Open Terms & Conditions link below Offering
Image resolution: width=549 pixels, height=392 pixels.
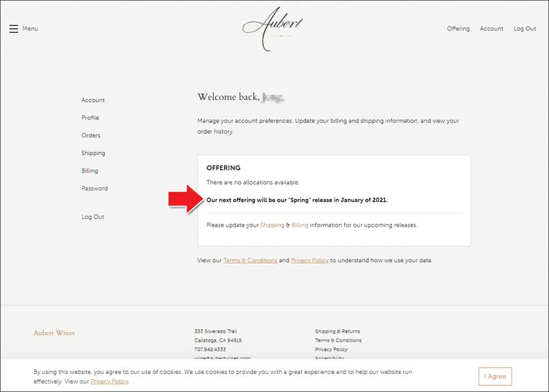tap(251, 260)
